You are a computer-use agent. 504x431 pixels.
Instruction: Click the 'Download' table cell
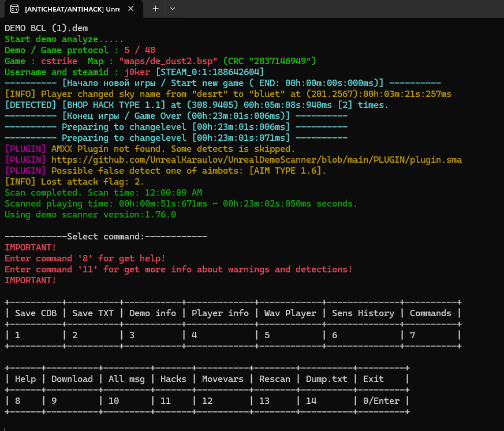[x=72, y=379]
